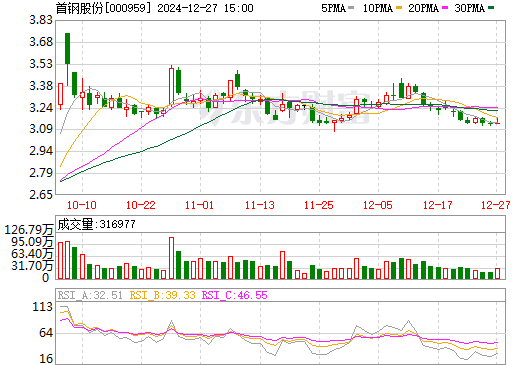Click the 3.68 price axis label
This screenshot has width=520, height=365.
pos(41,42)
